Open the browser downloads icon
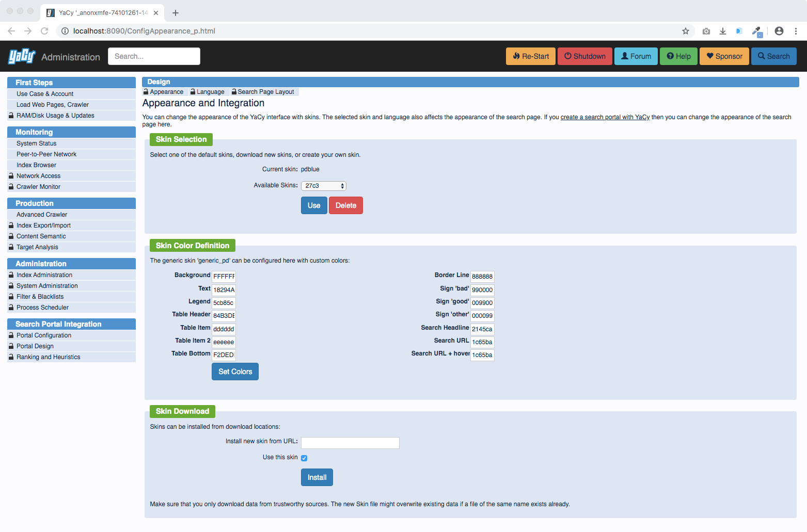Image resolution: width=807 pixels, height=532 pixels. (723, 31)
